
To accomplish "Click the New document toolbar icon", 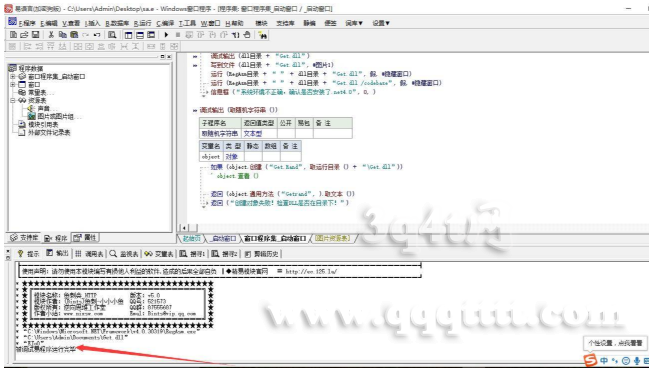I will click(x=14, y=35).
